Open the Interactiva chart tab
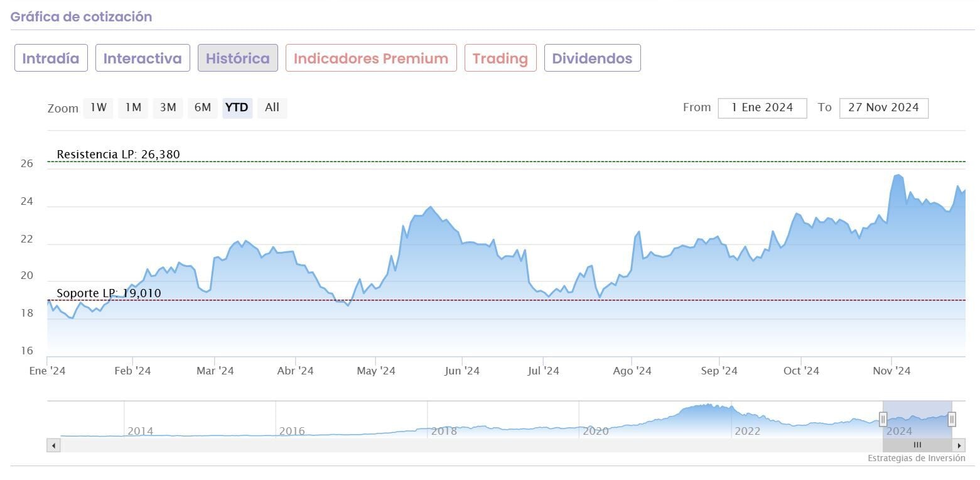980x480 pixels. [143, 58]
